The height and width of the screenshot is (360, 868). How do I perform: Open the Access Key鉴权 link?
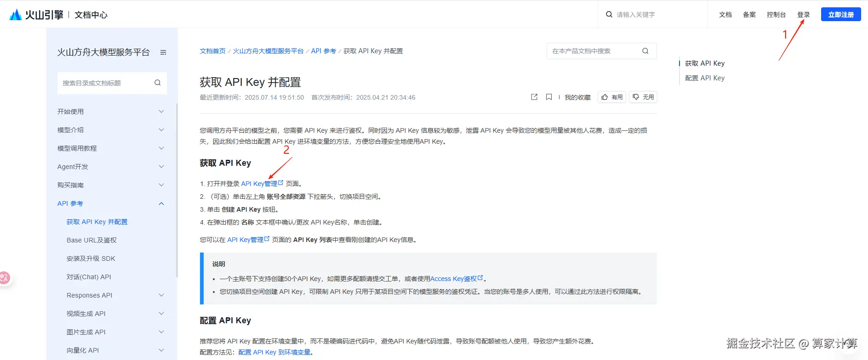coord(457,279)
